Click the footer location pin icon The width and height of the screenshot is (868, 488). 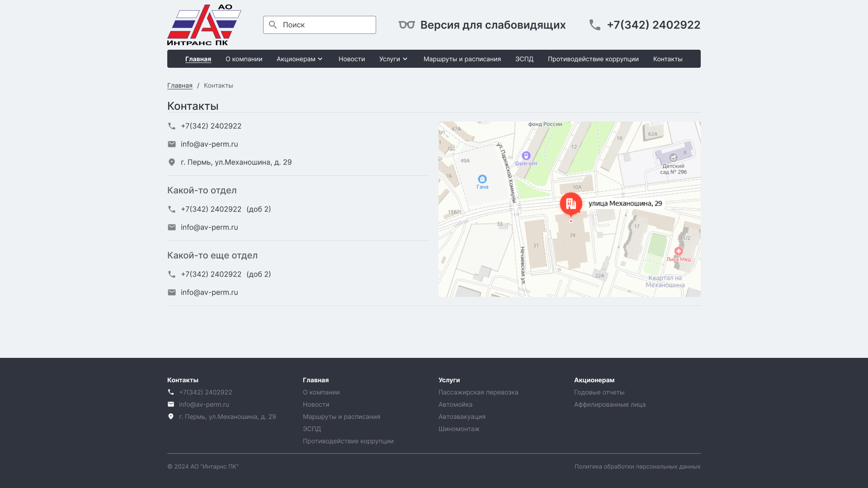click(x=171, y=417)
